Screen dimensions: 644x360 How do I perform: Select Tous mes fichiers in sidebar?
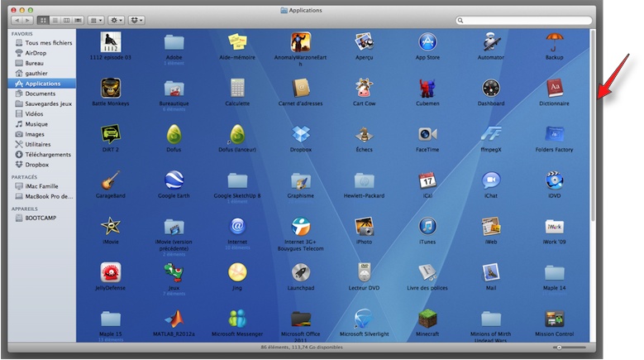pyautogui.click(x=42, y=43)
